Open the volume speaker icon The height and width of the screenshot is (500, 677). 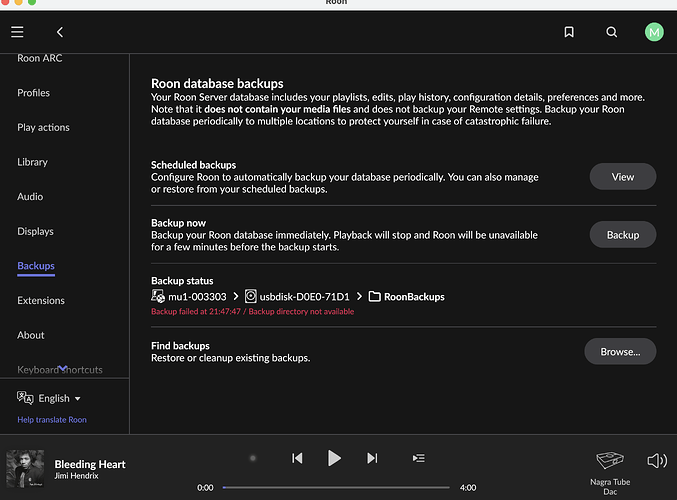pyautogui.click(x=657, y=461)
